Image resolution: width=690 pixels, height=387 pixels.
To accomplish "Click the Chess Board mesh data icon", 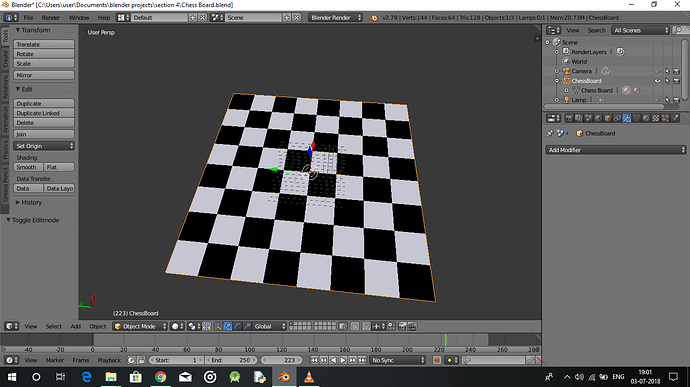I will [576, 90].
